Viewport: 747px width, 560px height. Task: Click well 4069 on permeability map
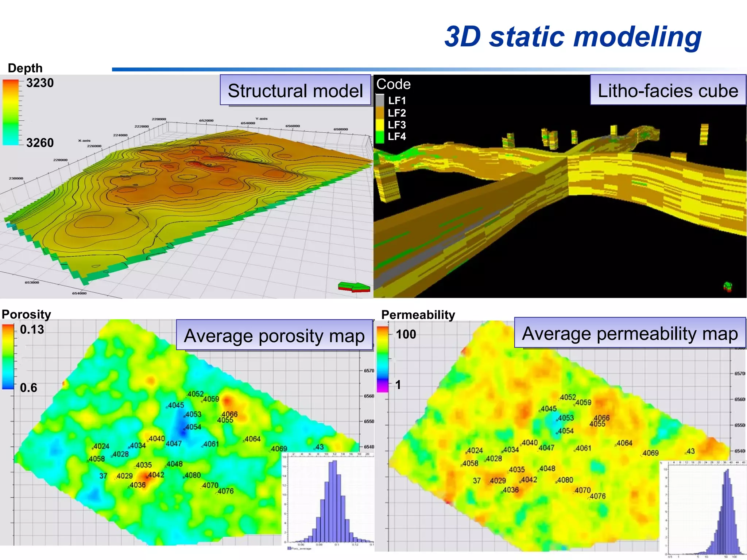pos(650,453)
